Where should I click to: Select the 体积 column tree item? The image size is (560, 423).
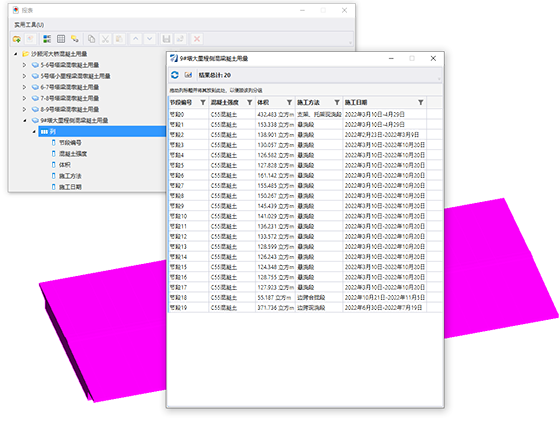point(65,165)
